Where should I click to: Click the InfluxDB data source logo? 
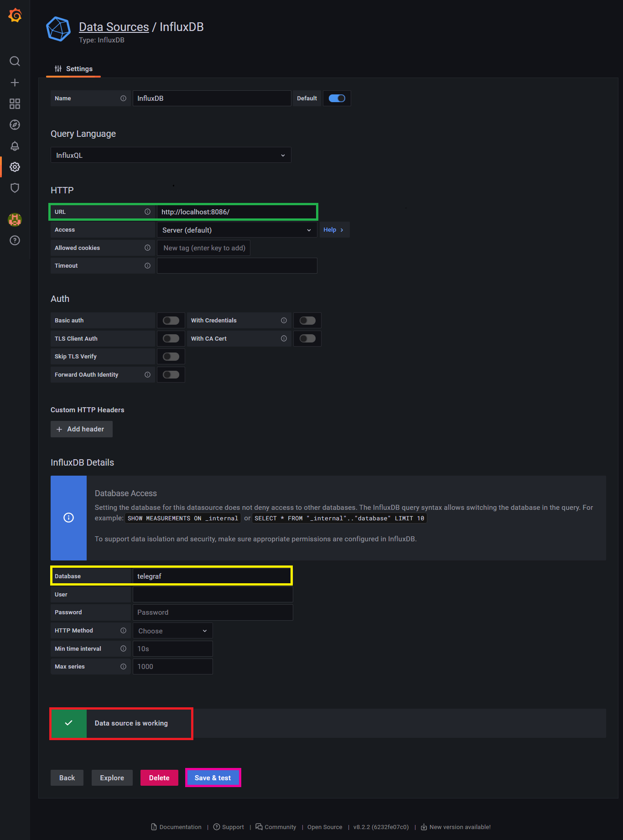click(58, 29)
